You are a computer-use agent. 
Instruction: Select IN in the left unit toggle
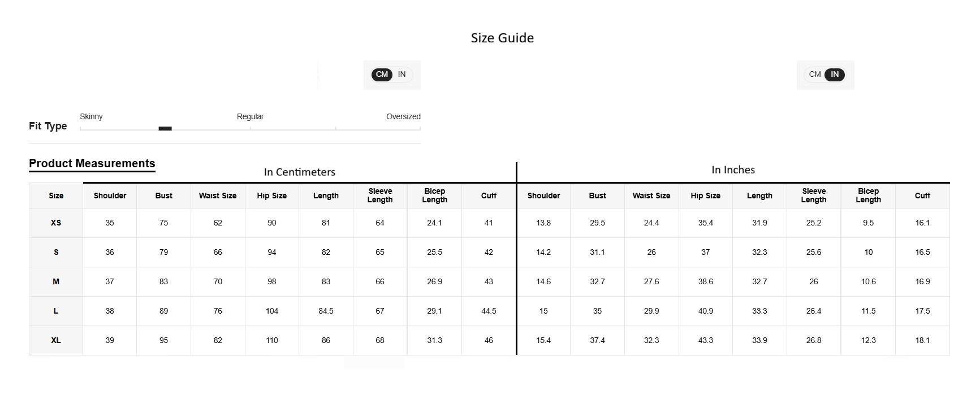(402, 75)
